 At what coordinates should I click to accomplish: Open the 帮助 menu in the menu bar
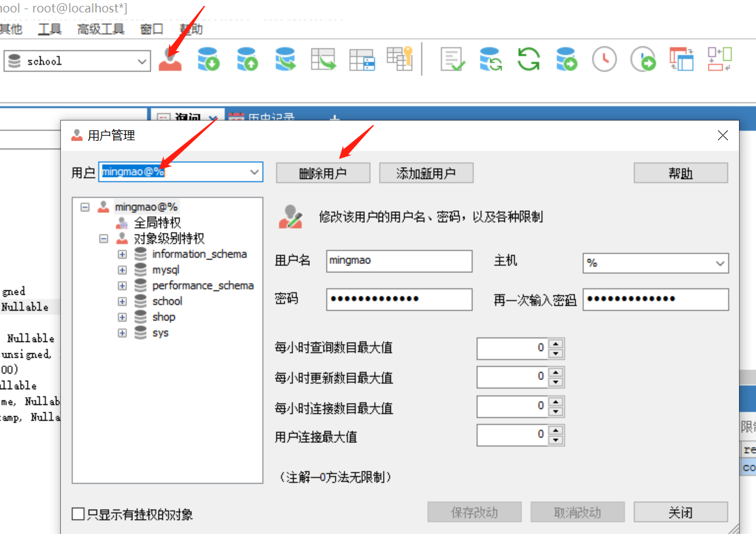(191, 29)
